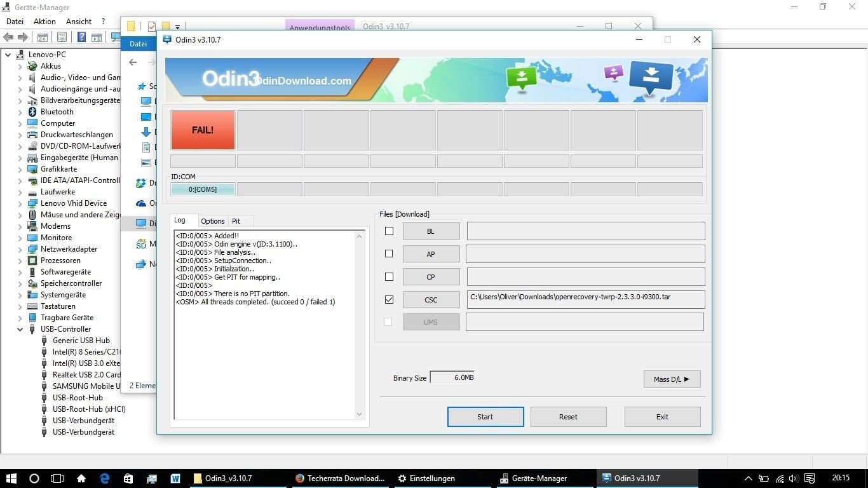The image size is (868, 488).
Task: Click the Odin3 title bar application icon
Action: [167, 39]
